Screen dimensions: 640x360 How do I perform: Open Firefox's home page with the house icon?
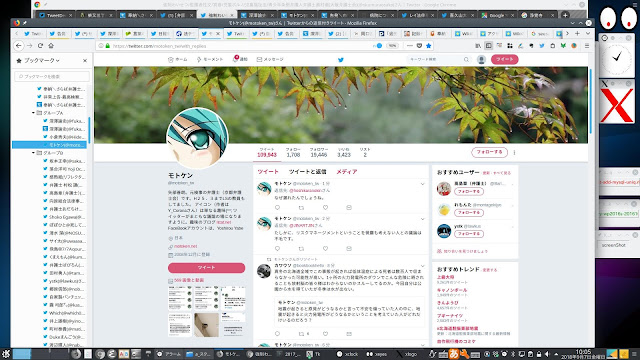click(x=51, y=46)
